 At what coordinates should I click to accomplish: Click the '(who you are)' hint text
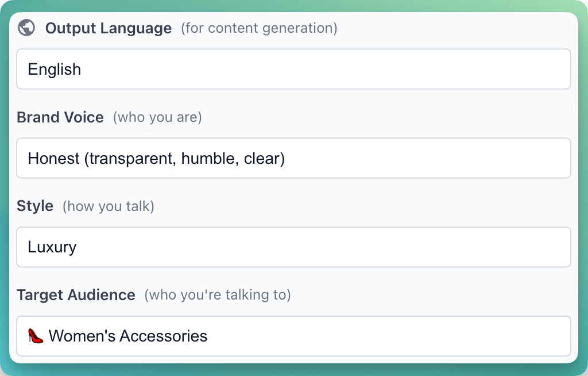coord(157,117)
